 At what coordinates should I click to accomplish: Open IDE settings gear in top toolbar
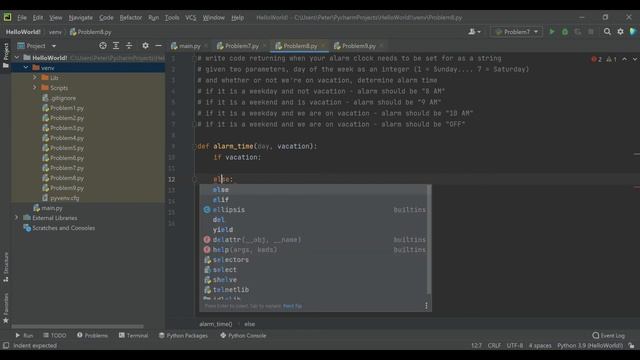click(620, 32)
